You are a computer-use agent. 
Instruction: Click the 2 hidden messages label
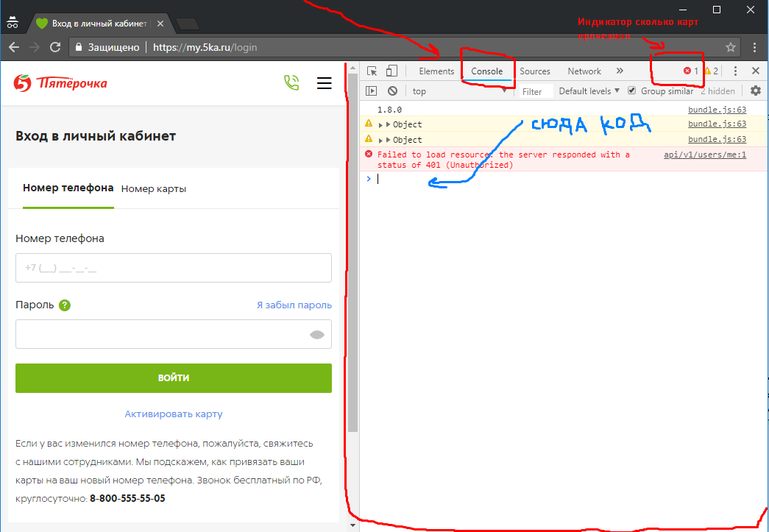click(717, 91)
